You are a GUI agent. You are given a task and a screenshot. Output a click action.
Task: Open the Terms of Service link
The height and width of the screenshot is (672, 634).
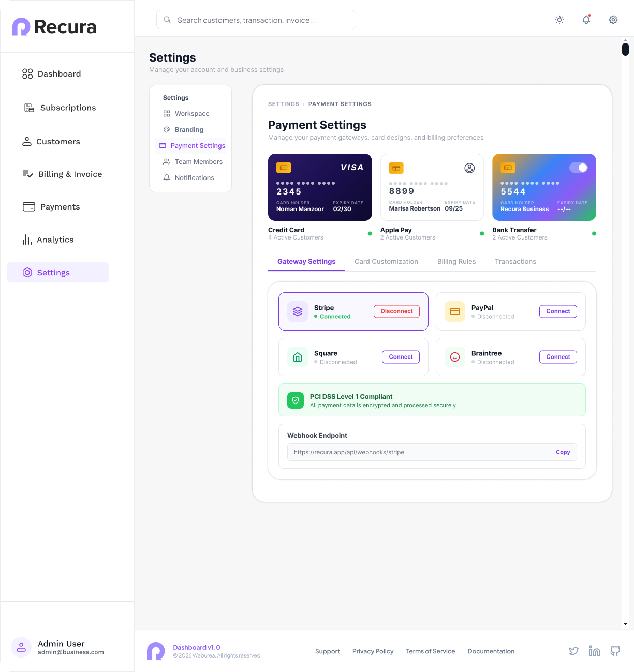(431, 651)
